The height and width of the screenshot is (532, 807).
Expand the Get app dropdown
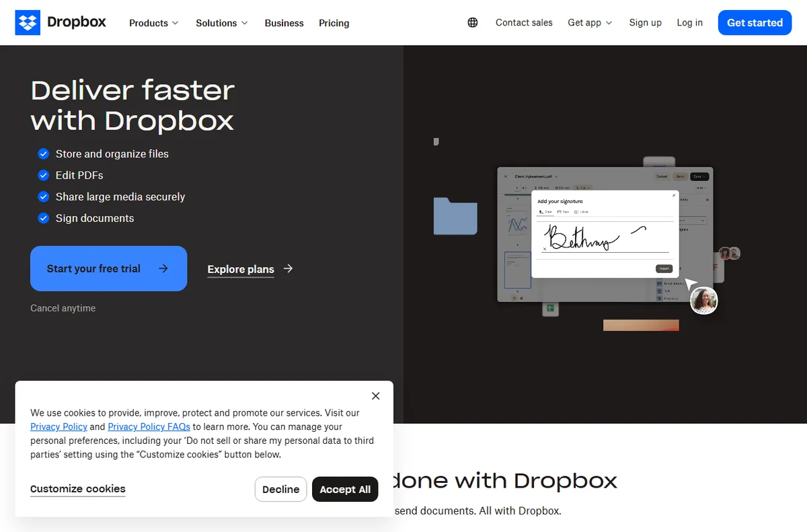(x=590, y=23)
